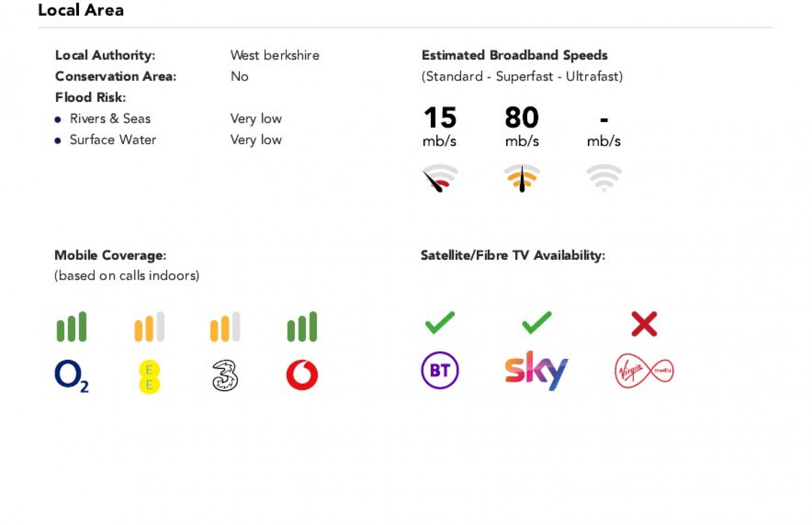Click the Local Area heading
812x525 pixels.
(x=81, y=10)
